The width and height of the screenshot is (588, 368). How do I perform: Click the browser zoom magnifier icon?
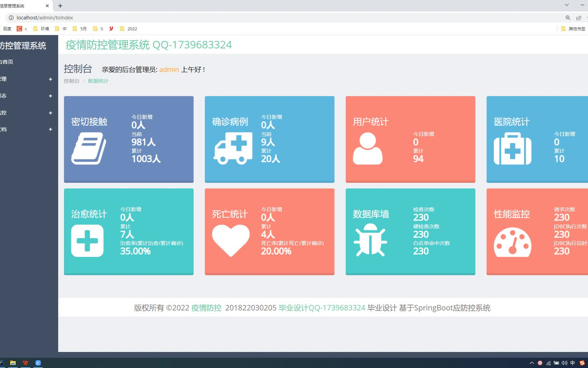[x=568, y=18]
